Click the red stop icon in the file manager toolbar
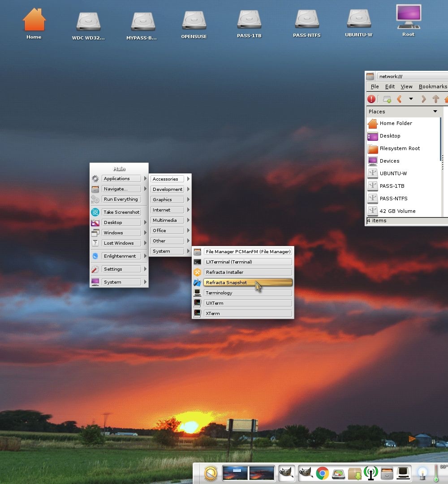The height and width of the screenshot is (484, 448). tap(371, 99)
